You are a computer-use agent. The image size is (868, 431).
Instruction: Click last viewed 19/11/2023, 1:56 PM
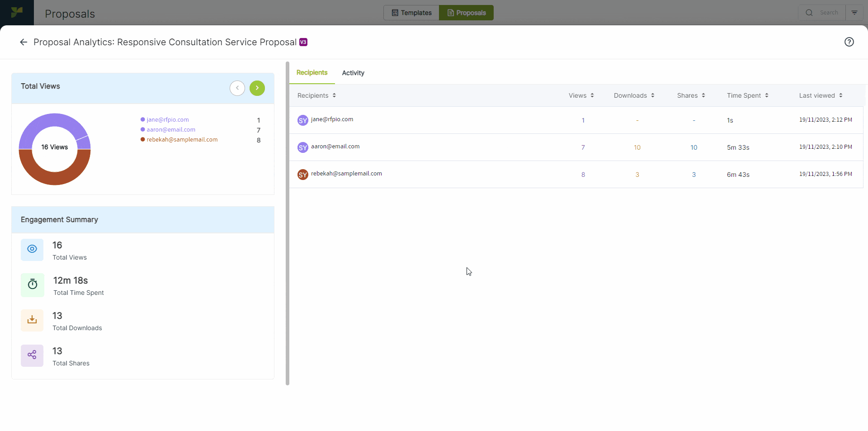click(x=826, y=174)
